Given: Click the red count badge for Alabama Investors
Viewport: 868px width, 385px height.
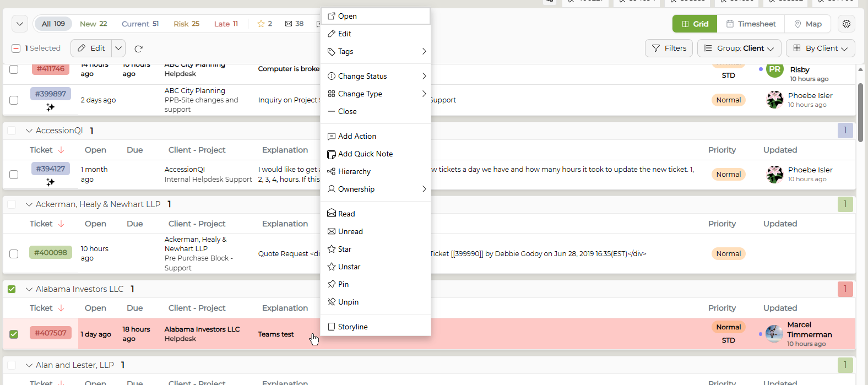Looking at the screenshot, I should click(x=845, y=289).
